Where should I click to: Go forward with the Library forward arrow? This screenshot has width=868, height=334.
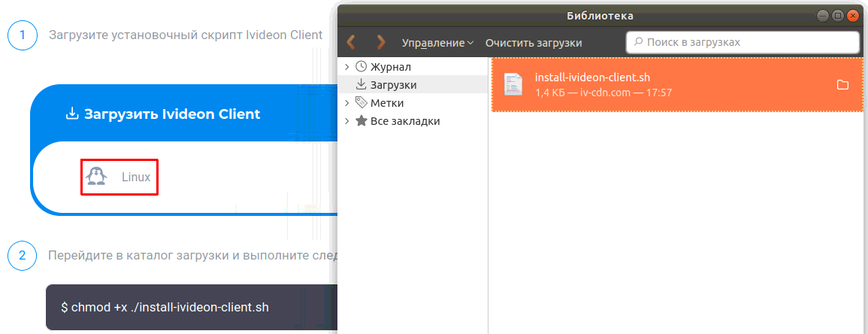click(381, 43)
